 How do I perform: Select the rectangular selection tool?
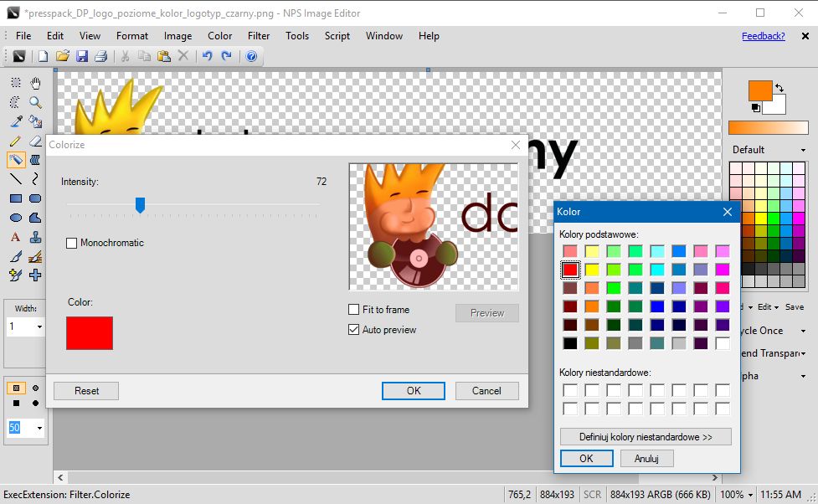point(16,83)
